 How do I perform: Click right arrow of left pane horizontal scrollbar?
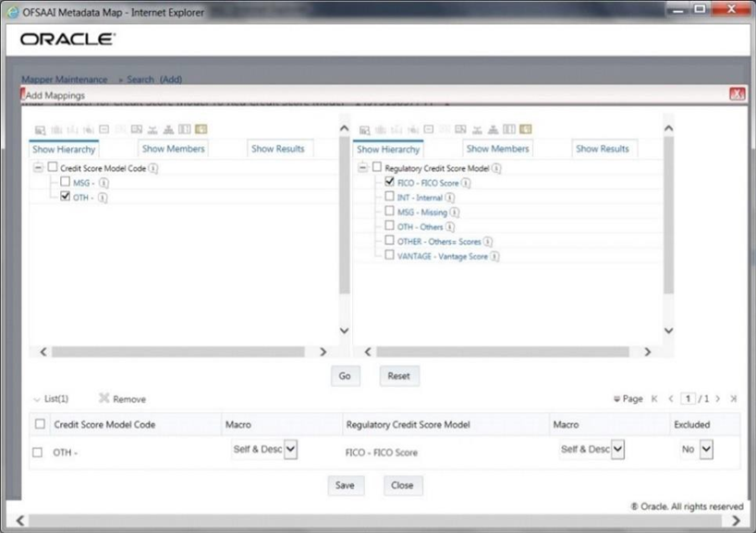[323, 352]
